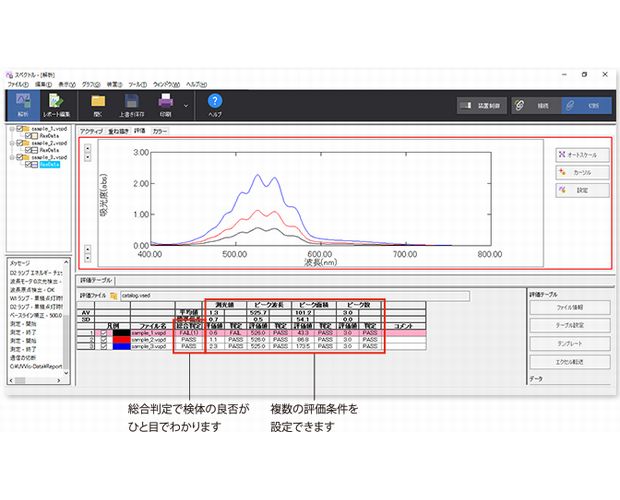Click the エクセル転送 button
The image size is (620, 500).
570,362
